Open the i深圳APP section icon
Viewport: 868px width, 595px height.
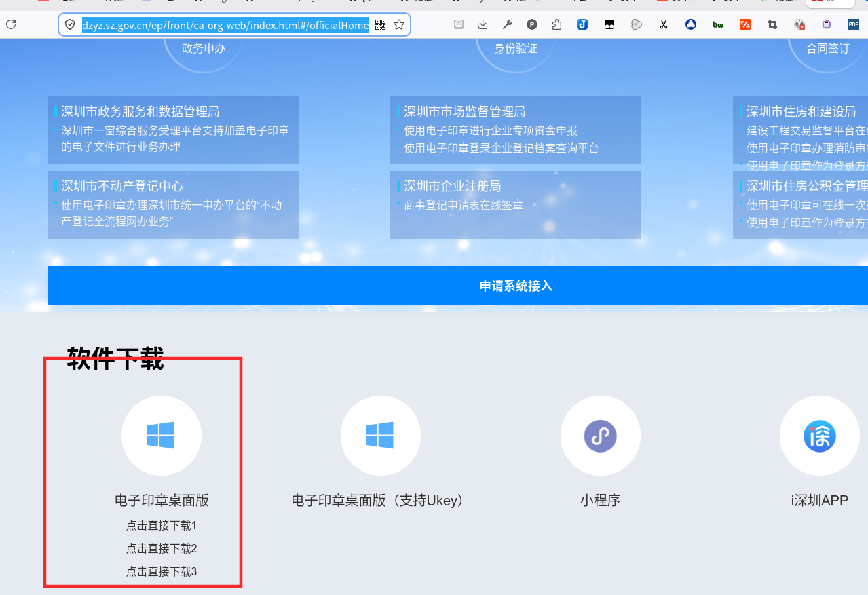click(819, 436)
